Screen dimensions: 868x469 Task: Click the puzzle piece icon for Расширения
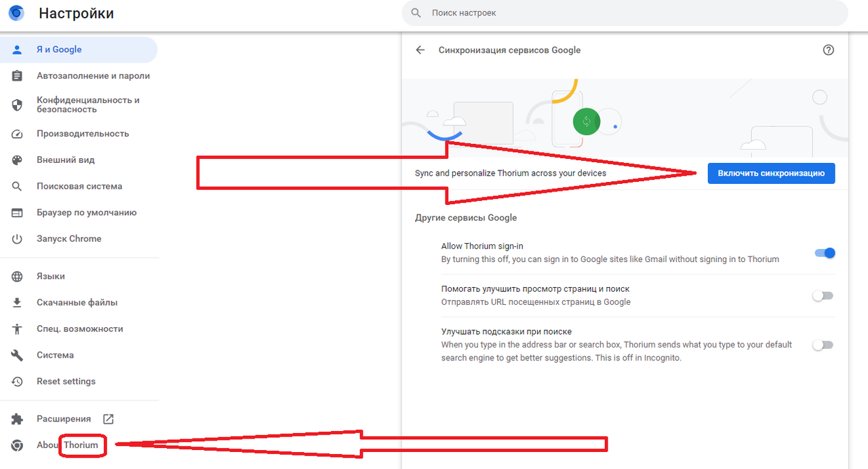[x=18, y=419]
